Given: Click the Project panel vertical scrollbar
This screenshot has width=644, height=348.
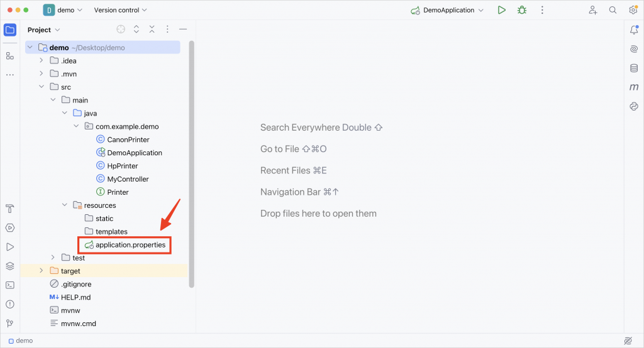Looking at the screenshot, I should click(x=191, y=164).
